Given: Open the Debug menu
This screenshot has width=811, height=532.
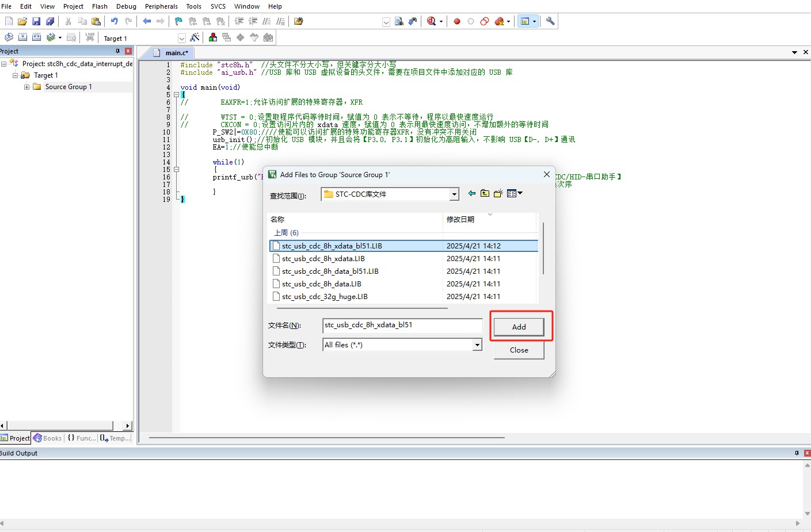Looking at the screenshot, I should [x=126, y=6].
